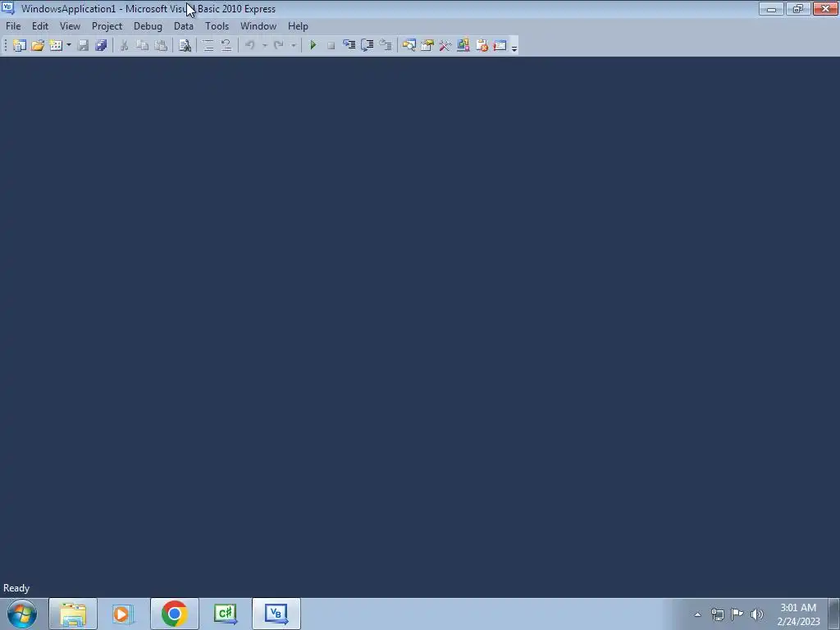Open the Redo history dropdown arrow
Viewport: 840px width, 630px height.
tap(293, 46)
